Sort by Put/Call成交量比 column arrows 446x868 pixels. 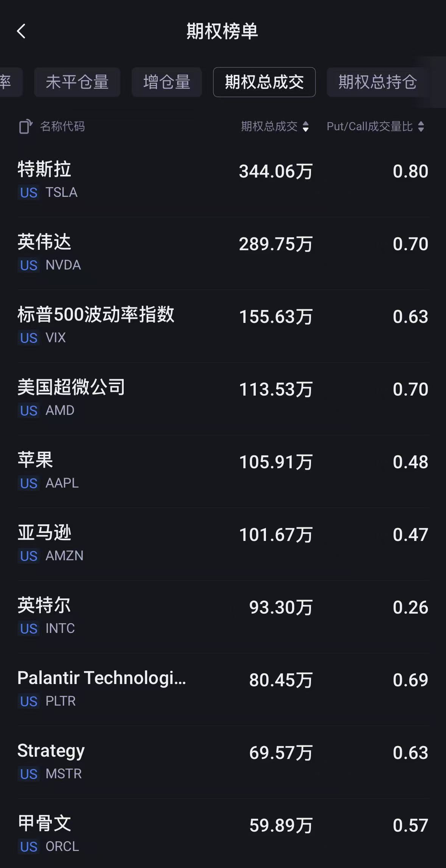click(421, 126)
